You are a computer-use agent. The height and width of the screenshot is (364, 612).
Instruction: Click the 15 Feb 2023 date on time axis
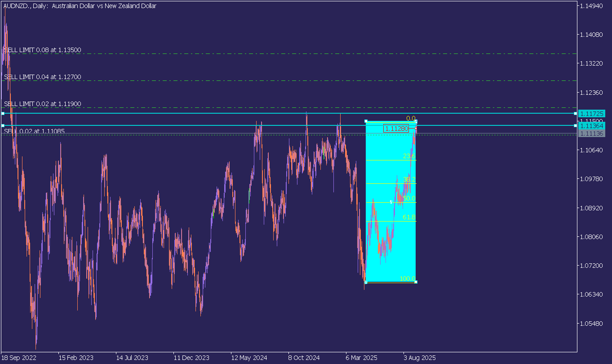[76, 358]
